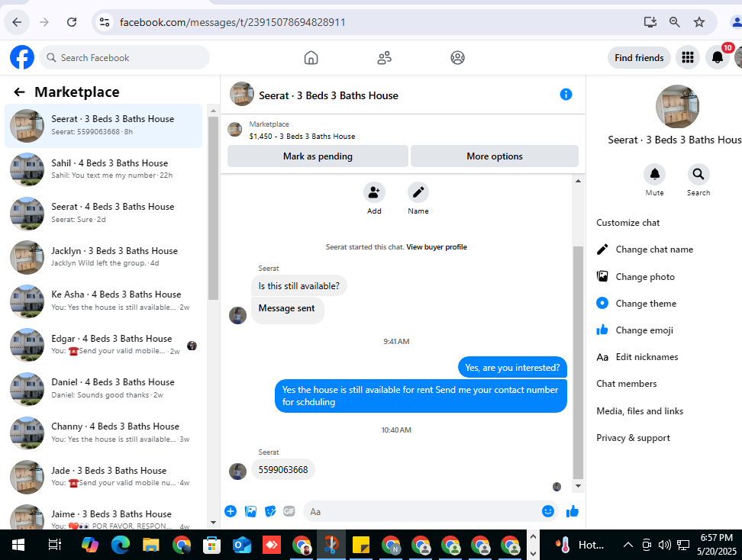Screen dimensions: 742x560
Task: Expand Chat members section
Action: point(627,384)
